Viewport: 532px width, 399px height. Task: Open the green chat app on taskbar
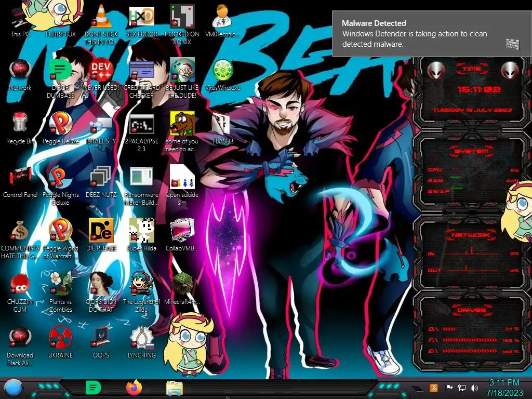point(94,388)
